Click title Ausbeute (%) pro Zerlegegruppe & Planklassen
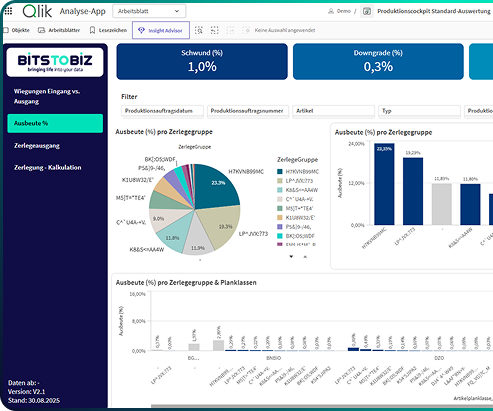The height and width of the screenshot is (411, 493). click(x=186, y=283)
